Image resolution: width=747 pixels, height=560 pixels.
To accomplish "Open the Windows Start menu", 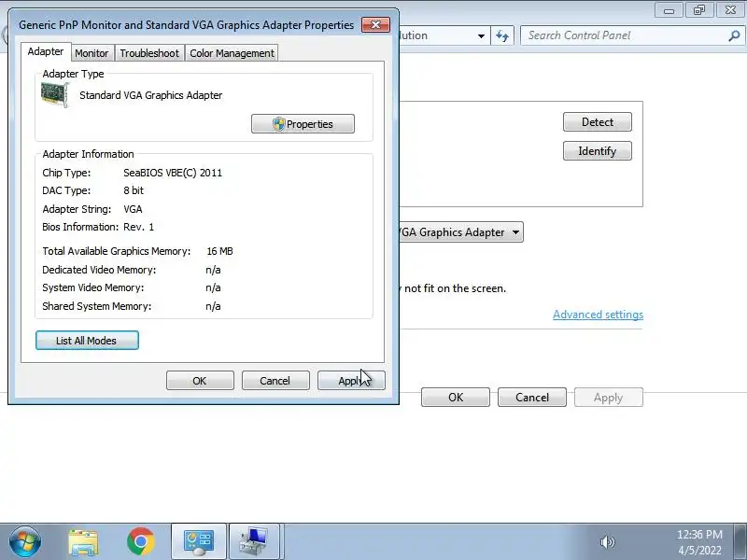I will [25, 541].
